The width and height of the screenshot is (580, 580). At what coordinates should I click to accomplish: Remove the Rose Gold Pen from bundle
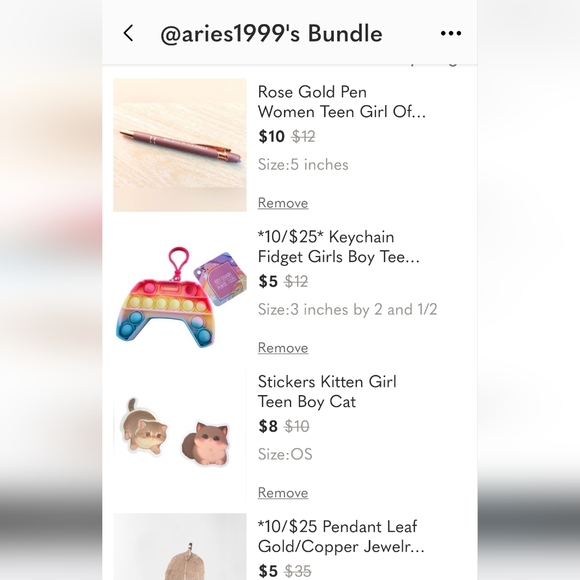click(283, 203)
